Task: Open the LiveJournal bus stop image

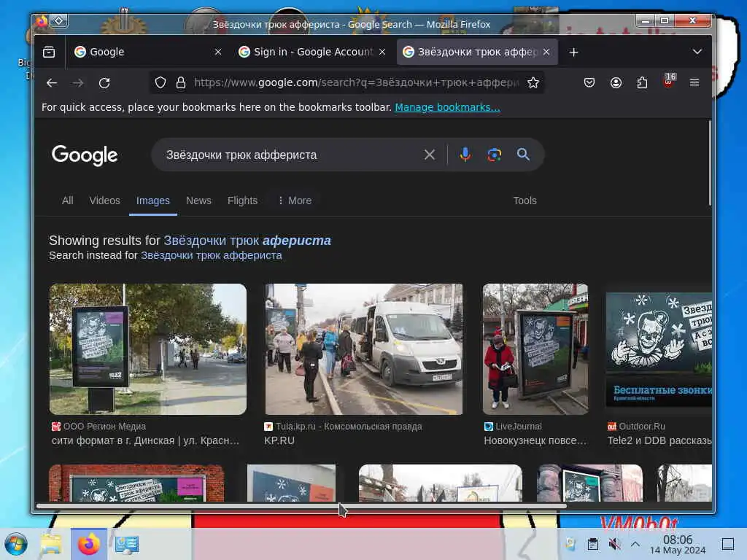Action: coord(535,349)
